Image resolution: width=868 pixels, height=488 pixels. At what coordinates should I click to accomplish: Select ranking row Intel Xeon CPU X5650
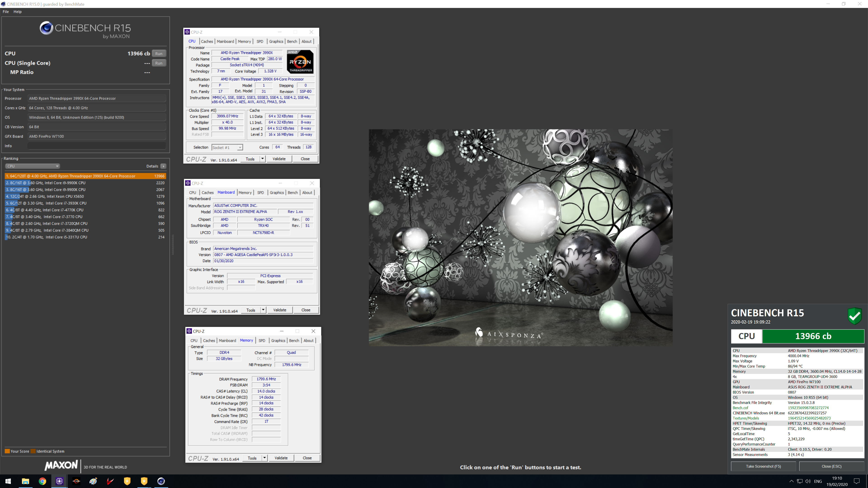pos(85,196)
